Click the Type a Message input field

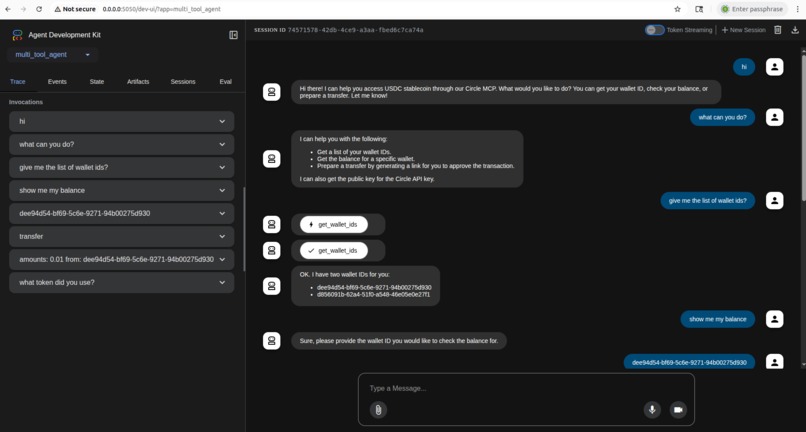point(526,388)
